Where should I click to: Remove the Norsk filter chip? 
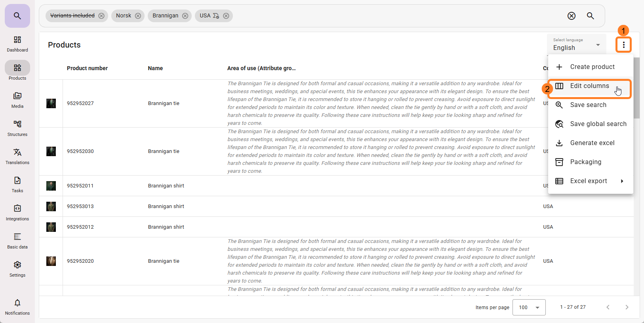pyautogui.click(x=138, y=16)
